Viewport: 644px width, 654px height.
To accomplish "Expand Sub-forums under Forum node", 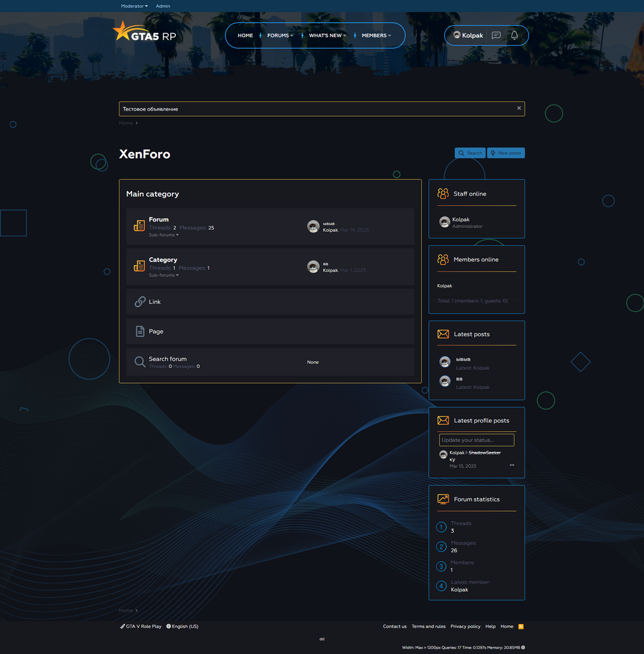I will (x=163, y=235).
